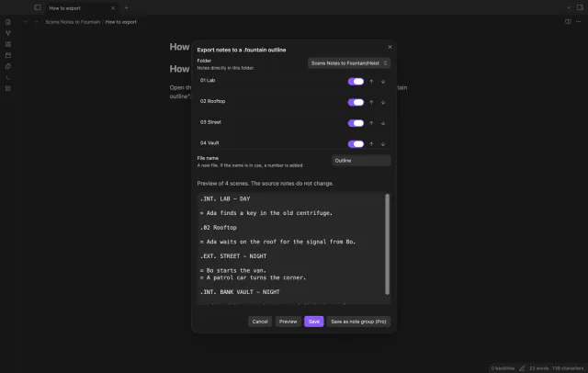Screen dimensions: 588x373
Task: Click preview line .EXT. STREET – NIGHT
Action: [x=233, y=256]
